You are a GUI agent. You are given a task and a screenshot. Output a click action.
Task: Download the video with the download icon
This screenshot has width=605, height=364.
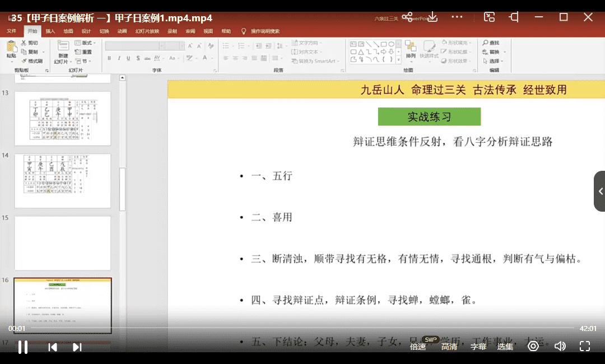point(432,17)
